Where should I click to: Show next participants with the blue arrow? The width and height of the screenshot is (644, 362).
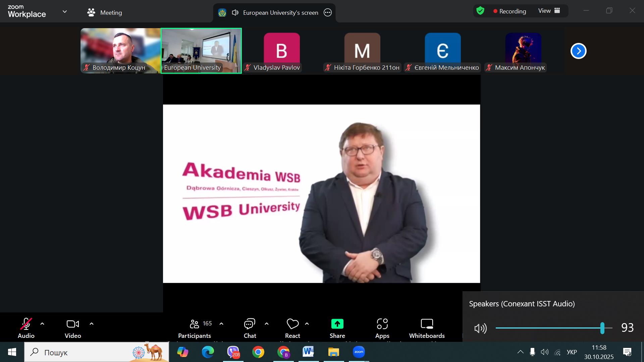coord(578,51)
